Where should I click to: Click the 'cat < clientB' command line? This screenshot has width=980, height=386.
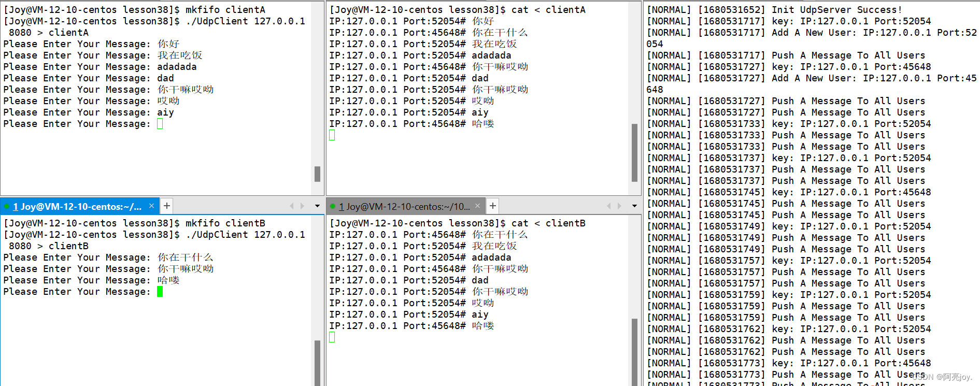458,223
